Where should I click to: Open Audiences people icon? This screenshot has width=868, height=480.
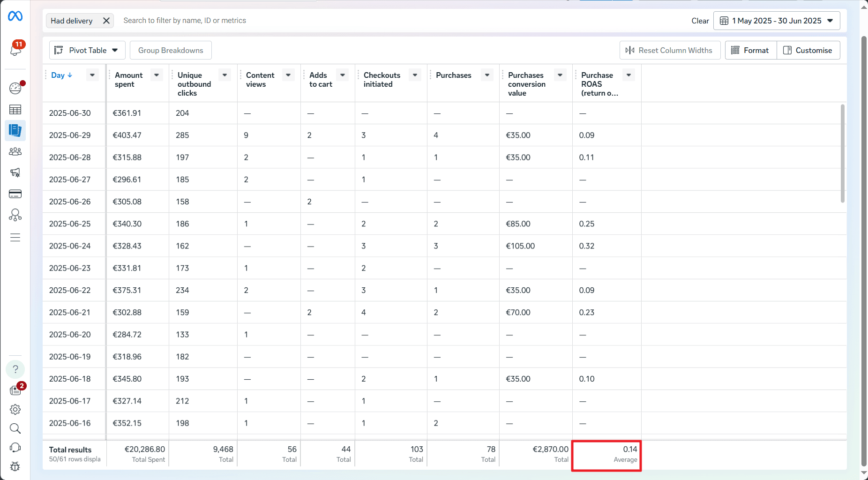15,151
